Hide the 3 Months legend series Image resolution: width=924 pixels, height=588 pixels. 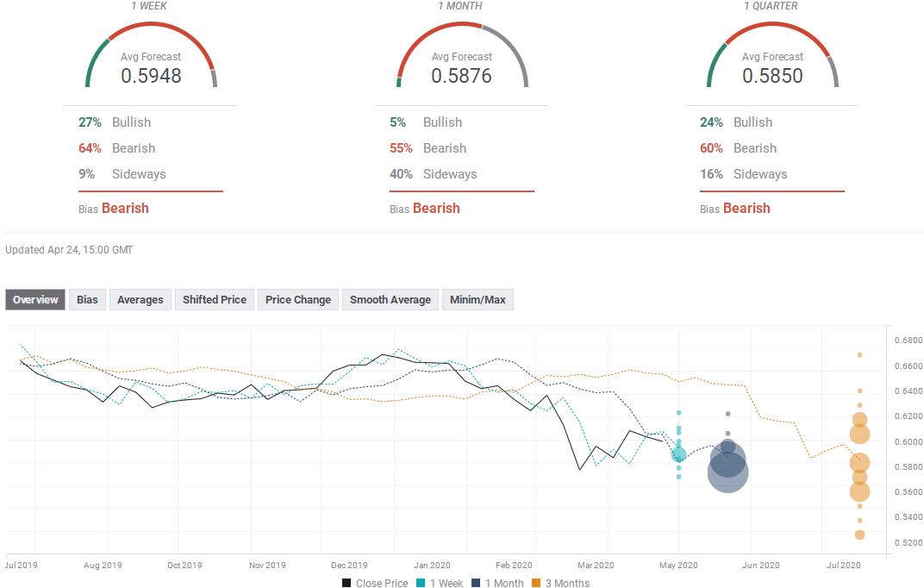click(x=559, y=583)
